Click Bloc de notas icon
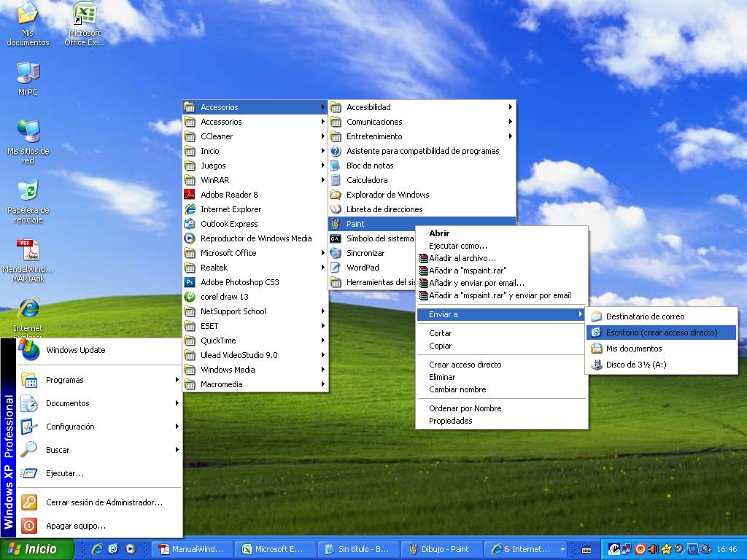The height and width of the screenshot is (560, 747). 336,166
